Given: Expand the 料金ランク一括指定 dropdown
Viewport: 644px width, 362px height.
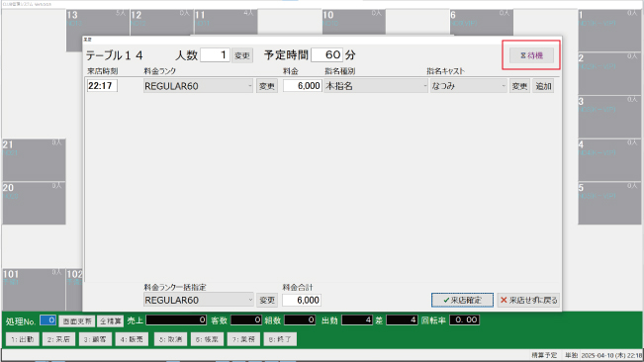Looking at the screenshot, I should click(x=199, y=300).
